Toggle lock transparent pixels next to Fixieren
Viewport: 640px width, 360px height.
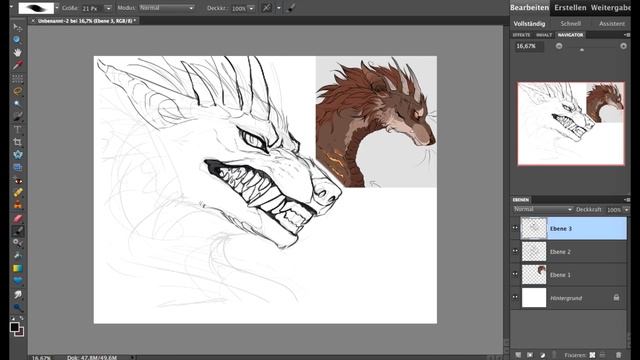(592, 355)
